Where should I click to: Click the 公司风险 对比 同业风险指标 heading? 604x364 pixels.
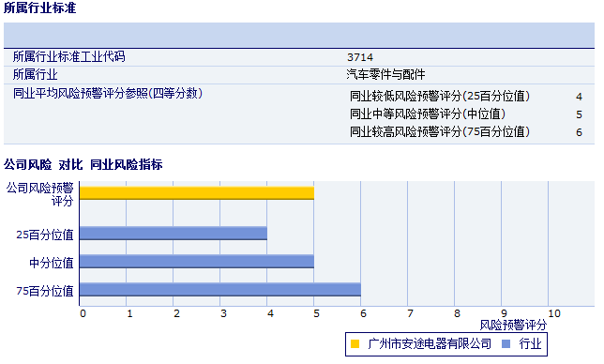83,164
